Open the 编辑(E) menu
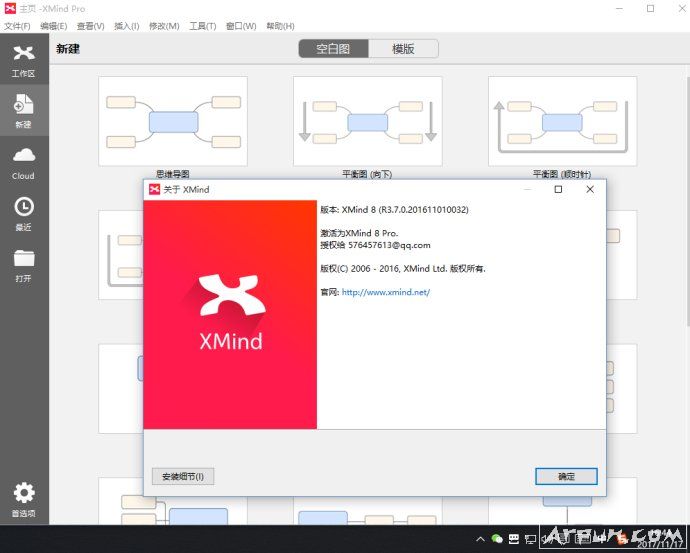This screenshot has width=690, height=553. coord(53,26)
